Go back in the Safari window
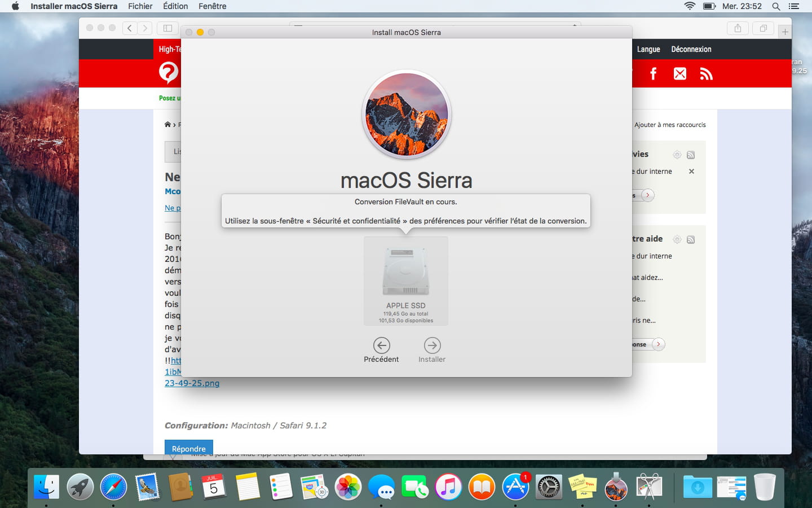This screenshot has width=812, height=508. [x=130, y=28]
